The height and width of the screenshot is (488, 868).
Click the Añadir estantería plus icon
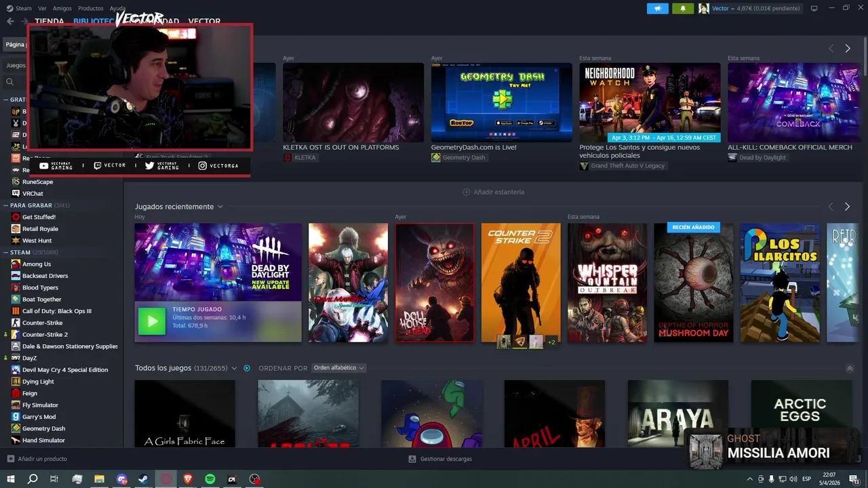[x=466, y=192]
